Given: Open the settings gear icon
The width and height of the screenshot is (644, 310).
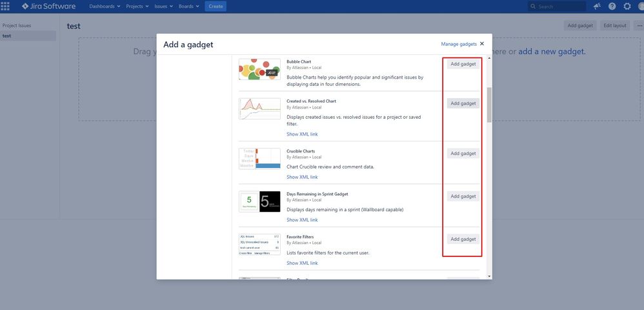Looking at the screenshot, I should pyautogui.click(x=627, y=6).
